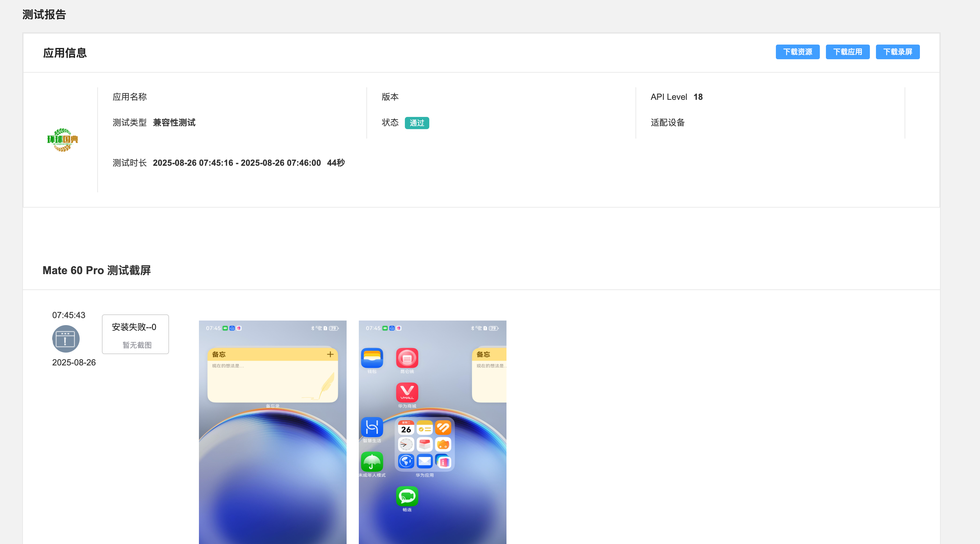Click the 兼容性测试 test type value
Viewport: 980px width, 544px height.
pos(174,123)
